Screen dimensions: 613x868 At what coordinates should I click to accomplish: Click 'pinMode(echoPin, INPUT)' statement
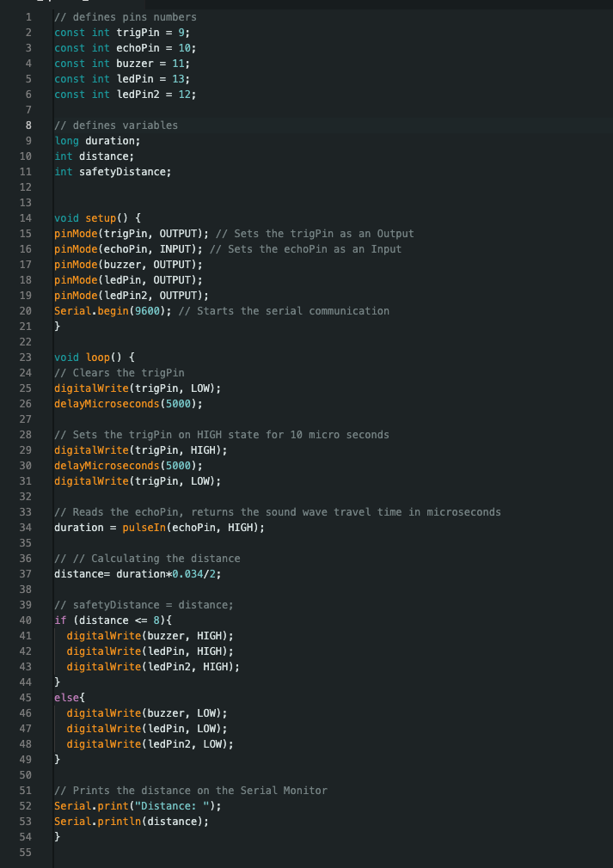[128, 249]
